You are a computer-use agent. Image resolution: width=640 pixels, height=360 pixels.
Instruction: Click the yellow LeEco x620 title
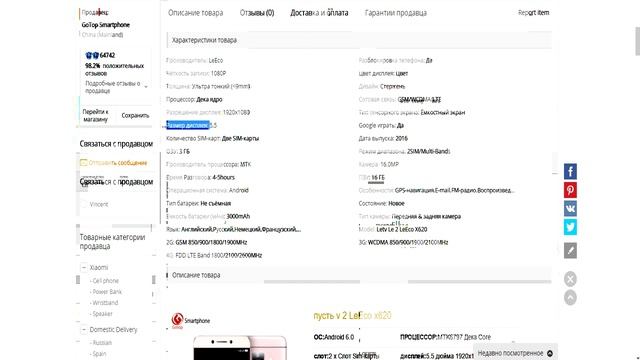click(353, 316)
